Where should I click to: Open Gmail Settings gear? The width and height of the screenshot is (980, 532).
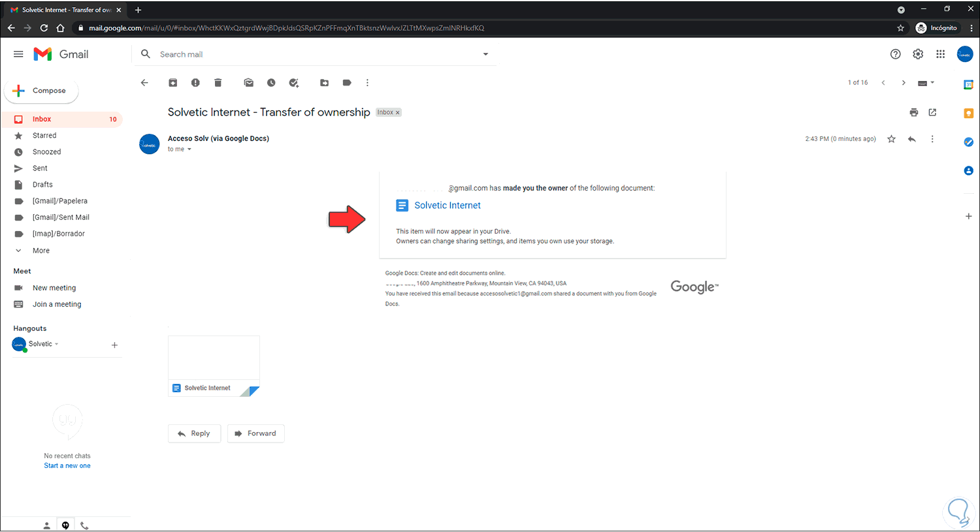918,54
